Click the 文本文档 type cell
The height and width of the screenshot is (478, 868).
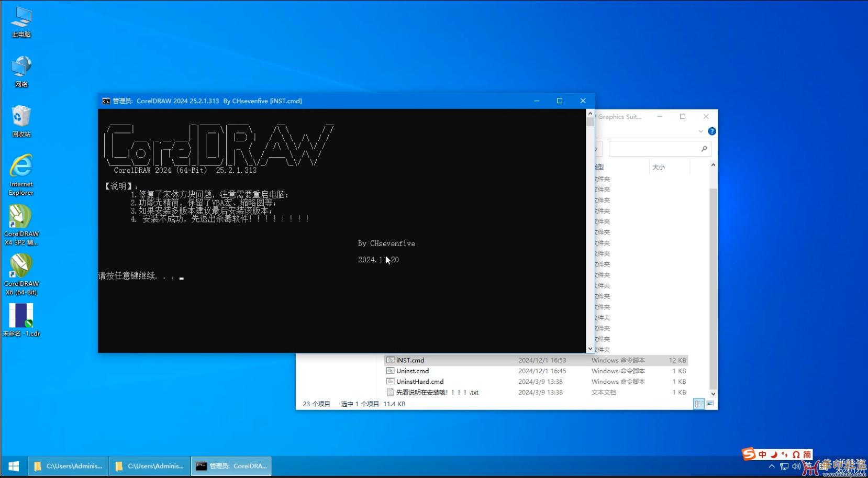click(604, 392)
